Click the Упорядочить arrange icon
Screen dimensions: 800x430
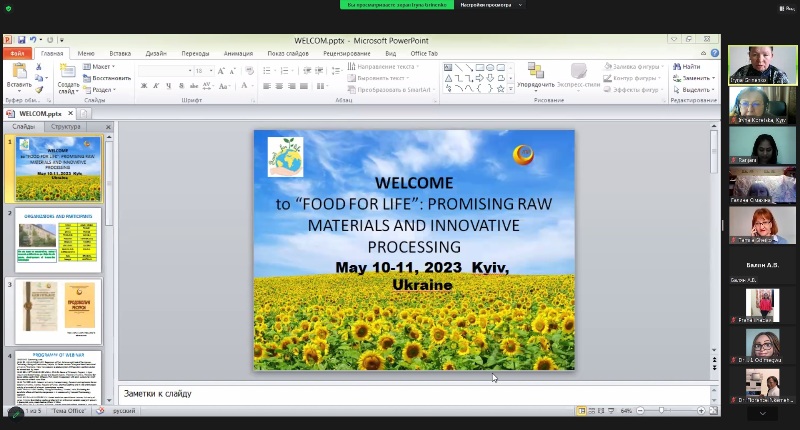point(535,70)
